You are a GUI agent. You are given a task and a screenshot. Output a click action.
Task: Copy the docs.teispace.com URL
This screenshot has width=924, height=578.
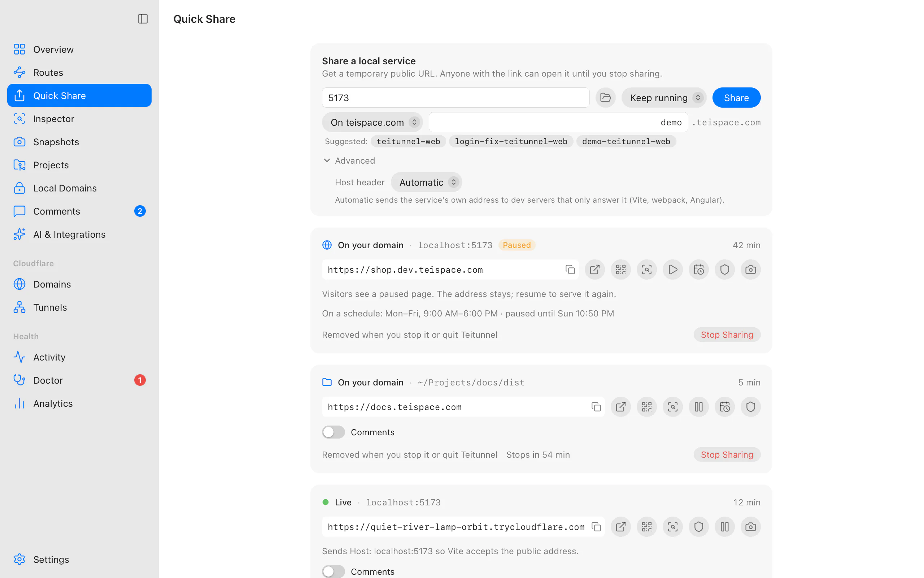596,407
